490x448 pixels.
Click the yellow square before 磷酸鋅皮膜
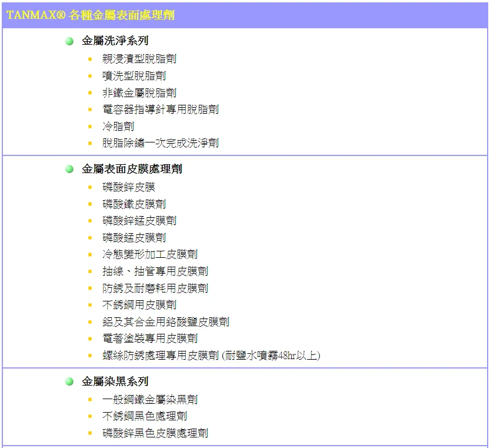click(x=90, y=188)
